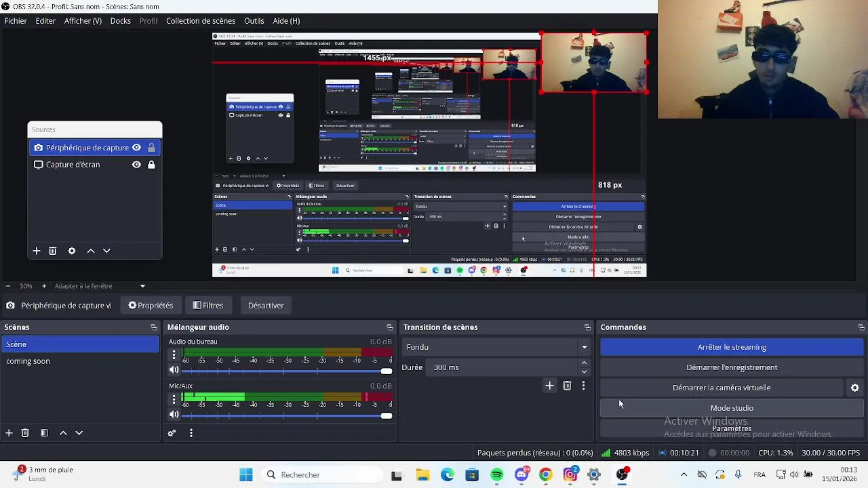Viewport: 868px width, 488px height.
Task: Open the source Propriétés button
Action: pyautogui.click(x=151, y=306)
